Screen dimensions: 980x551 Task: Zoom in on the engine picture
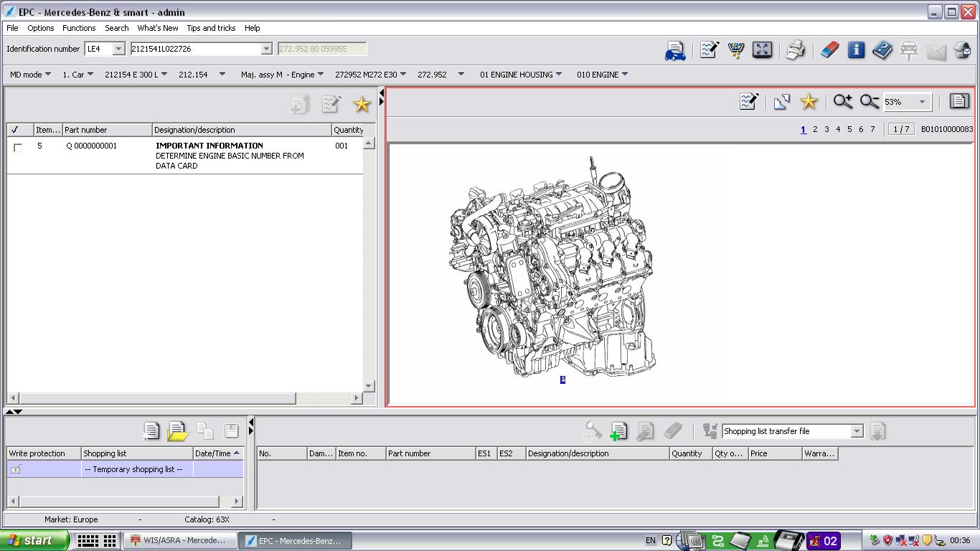click(843, 102)
